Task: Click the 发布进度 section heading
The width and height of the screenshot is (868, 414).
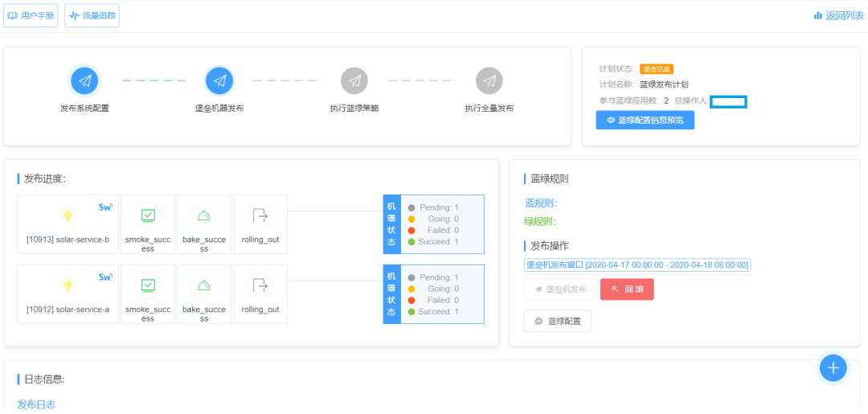Action: coord(44,178)
